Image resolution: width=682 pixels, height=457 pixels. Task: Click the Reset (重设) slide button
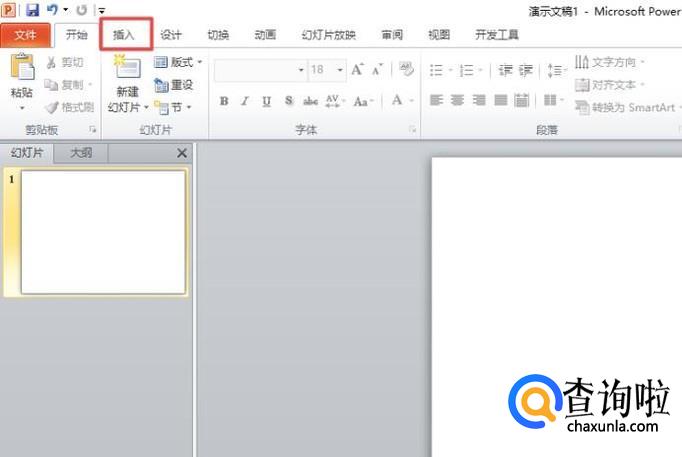[x=174, y=85]
